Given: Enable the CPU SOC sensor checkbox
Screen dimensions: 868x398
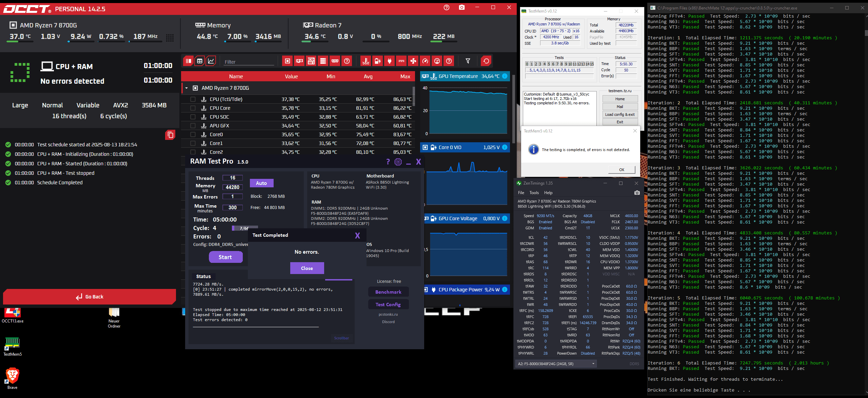Looking at the screenshot, I should 193,117.
